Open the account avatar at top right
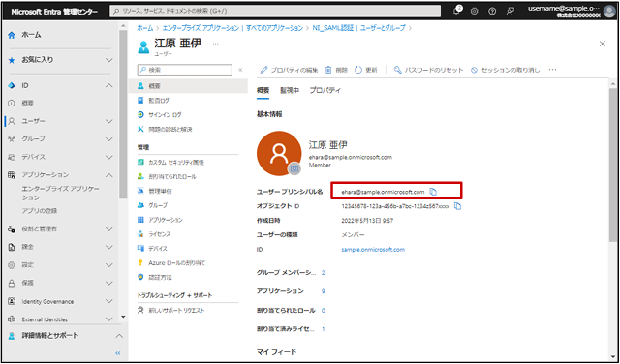Image resolution: width=620 pixels, height=364 pixels. click(609, 12)
